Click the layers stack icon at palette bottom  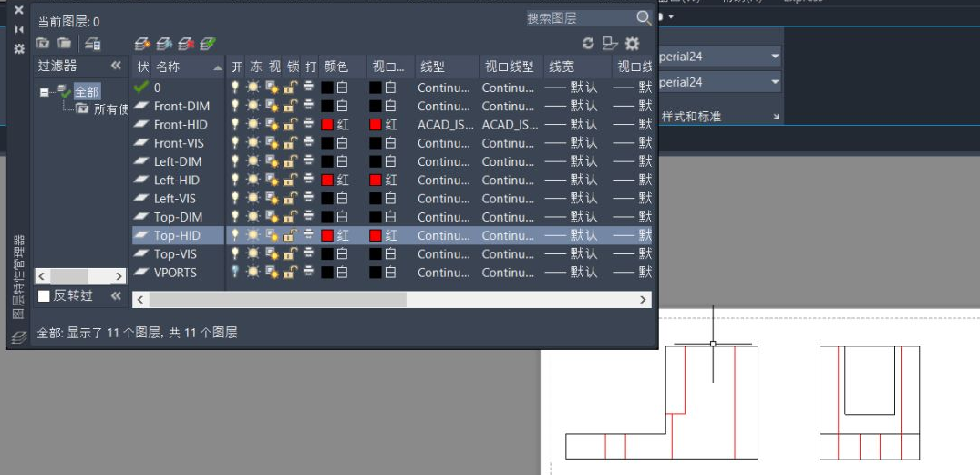coord(19,336)
